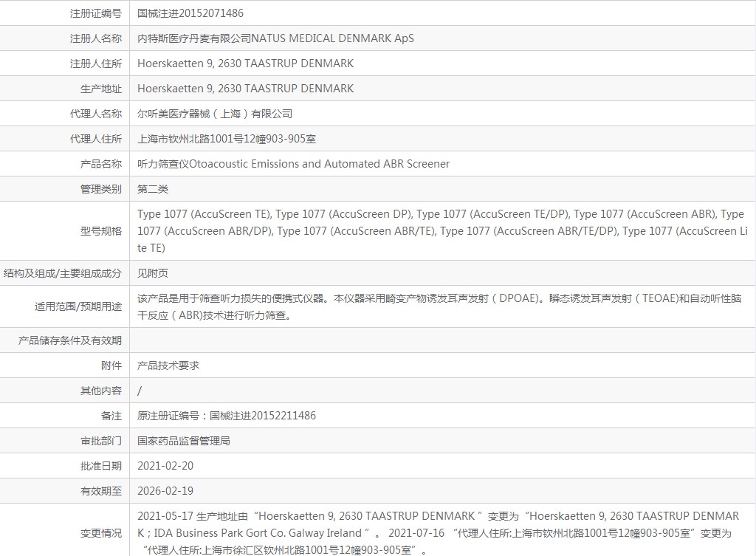Click the 注册人住所 label

point(96,64)
